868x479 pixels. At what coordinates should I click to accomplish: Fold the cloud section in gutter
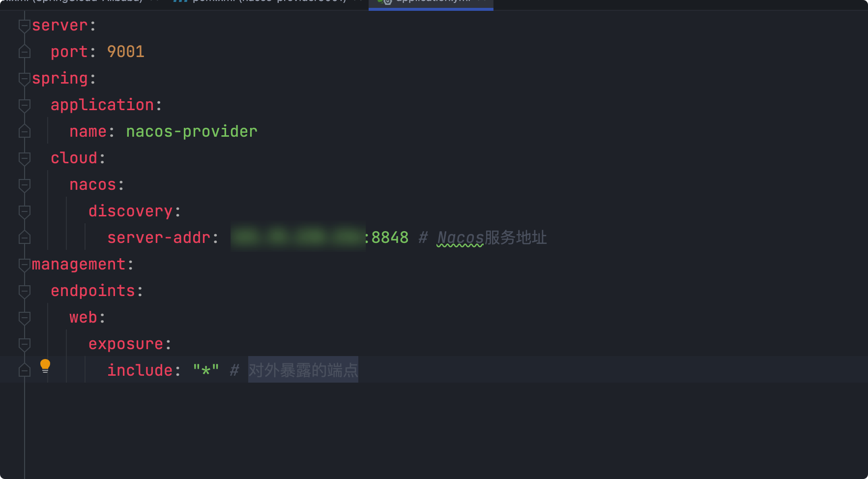(x=25, y=158)
